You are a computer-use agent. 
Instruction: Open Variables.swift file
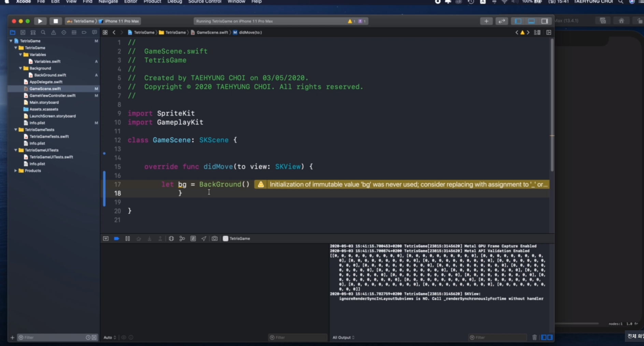[x=47, y=61]
